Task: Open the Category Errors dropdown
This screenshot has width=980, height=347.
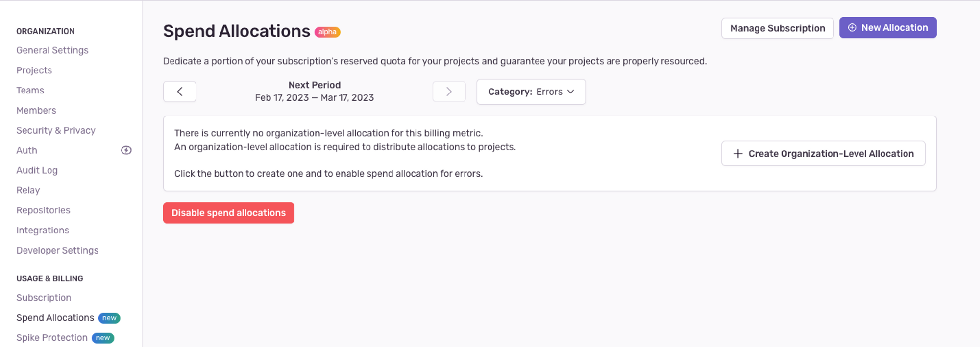Action: coord(531,92)
